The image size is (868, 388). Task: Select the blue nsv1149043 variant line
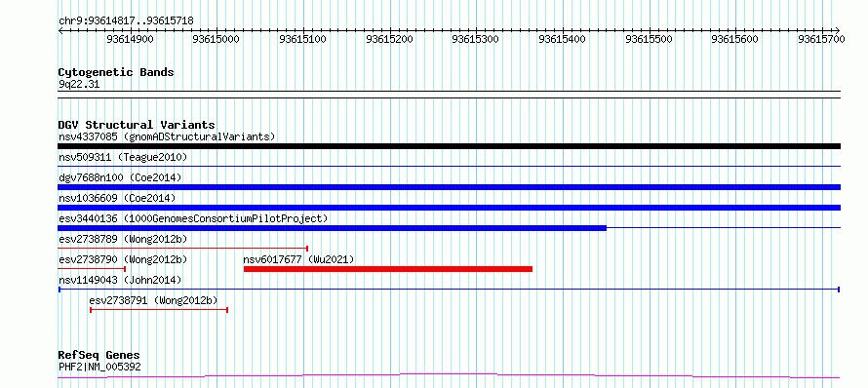(449, 290)
